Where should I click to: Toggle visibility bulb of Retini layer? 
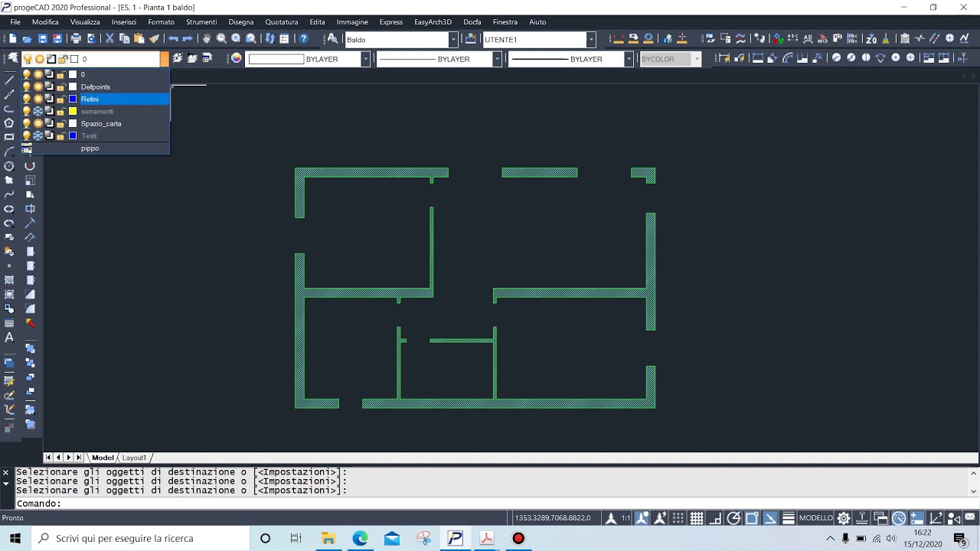click(27, 99)
